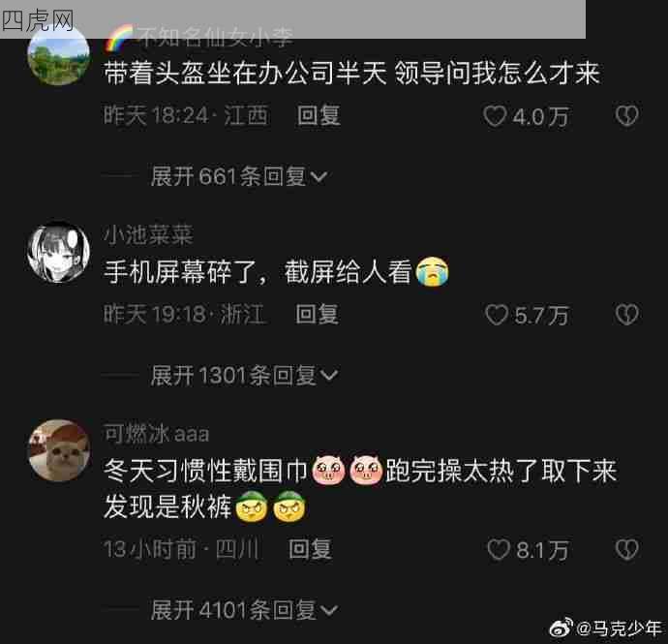
Task: Tap the crying emoji in 小池菜菜 comment
Action: (x=432, y=271)
